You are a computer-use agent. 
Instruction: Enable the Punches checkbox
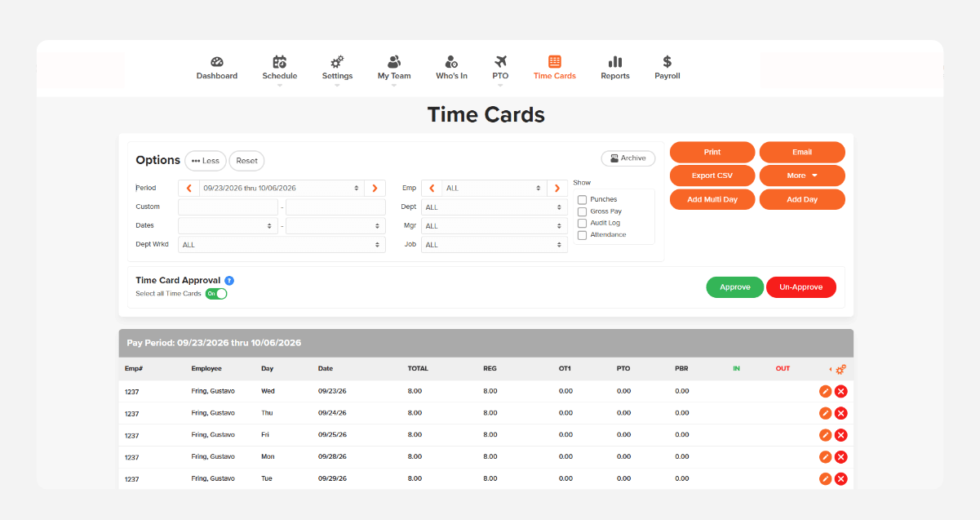pos(582,199)
